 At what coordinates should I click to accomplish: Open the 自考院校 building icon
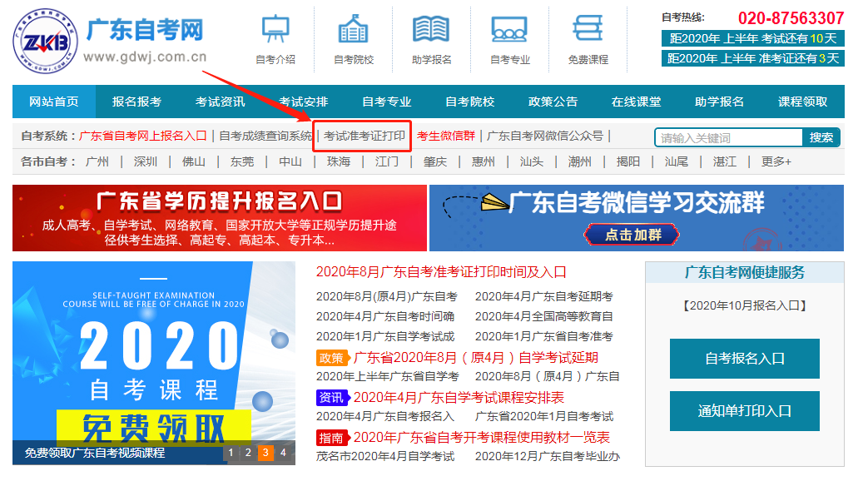click(x=353, y=29)
